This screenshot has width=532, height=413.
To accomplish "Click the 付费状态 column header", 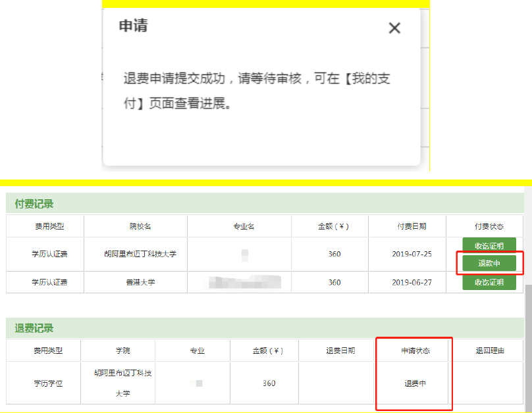I will tap(489, 226).
